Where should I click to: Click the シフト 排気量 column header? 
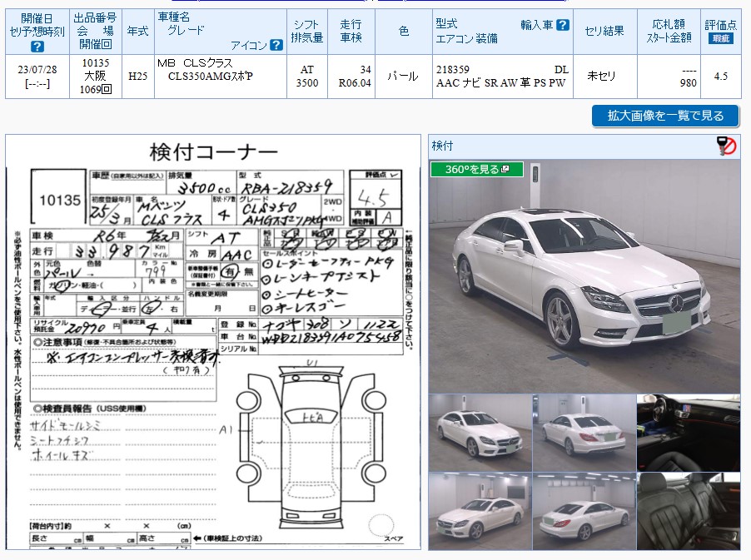click(307, 32)
